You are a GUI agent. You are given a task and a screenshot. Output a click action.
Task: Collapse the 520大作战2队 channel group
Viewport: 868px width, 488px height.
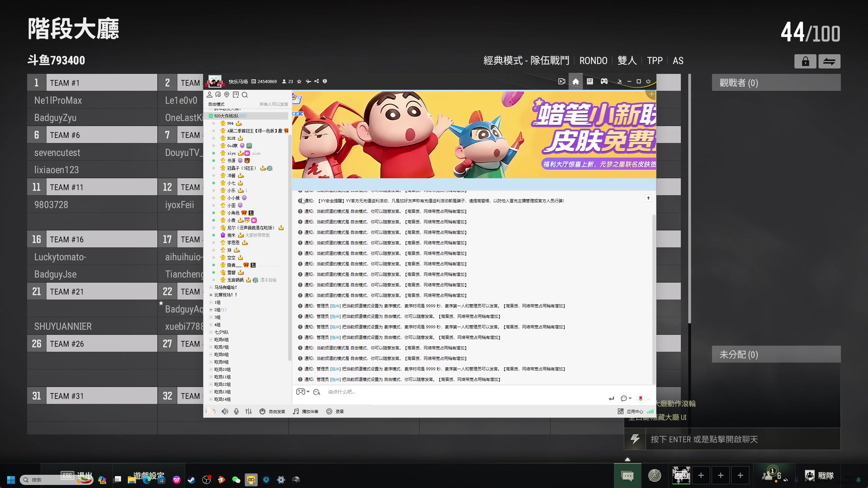coord(211,116)
